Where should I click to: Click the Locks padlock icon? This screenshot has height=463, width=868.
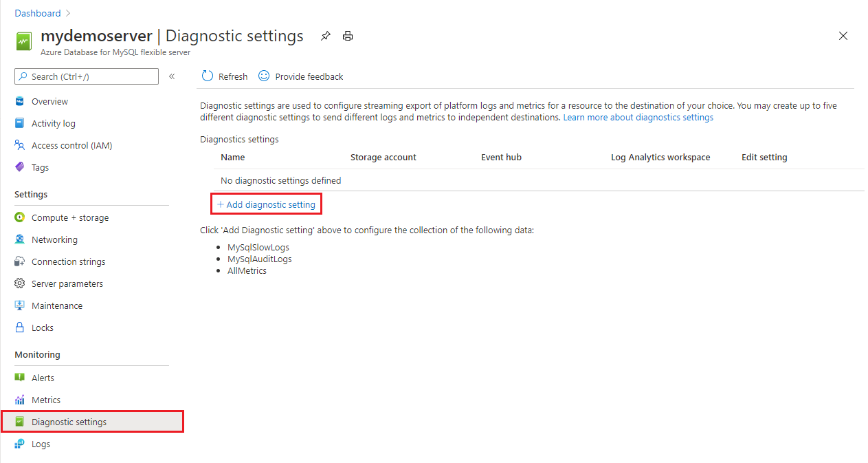click(x=20, y=327)
